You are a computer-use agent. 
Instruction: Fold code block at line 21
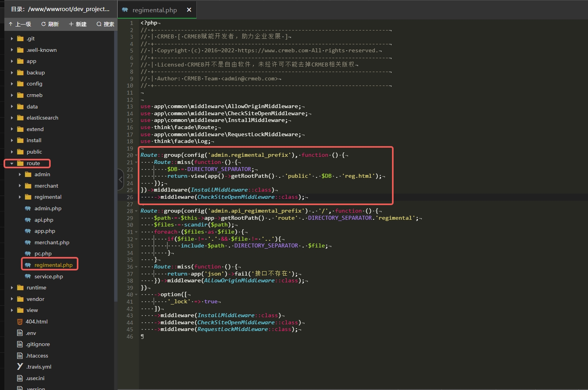136,162
